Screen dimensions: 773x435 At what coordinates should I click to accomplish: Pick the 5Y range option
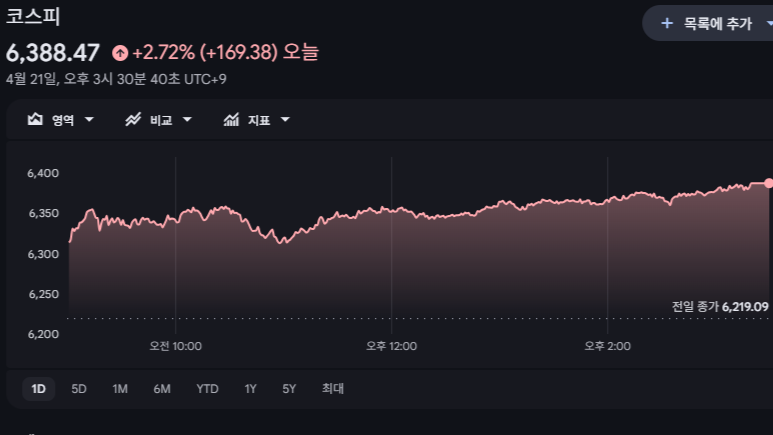pyautogui.click(x=289, y=389)
